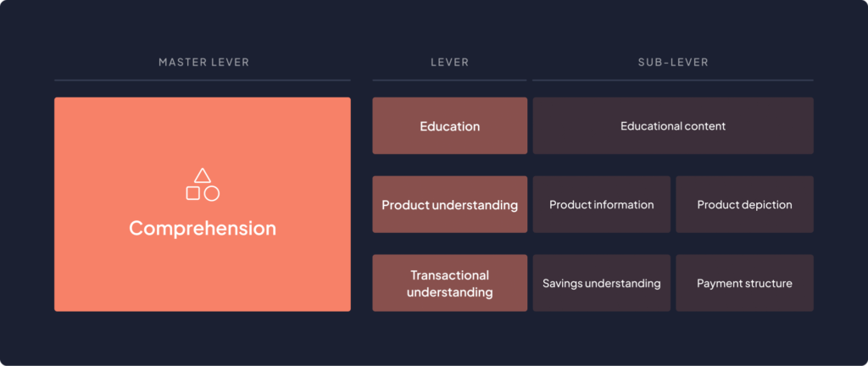
Task: Open the Educational content sub-lever
Action: tap(673, 126)
